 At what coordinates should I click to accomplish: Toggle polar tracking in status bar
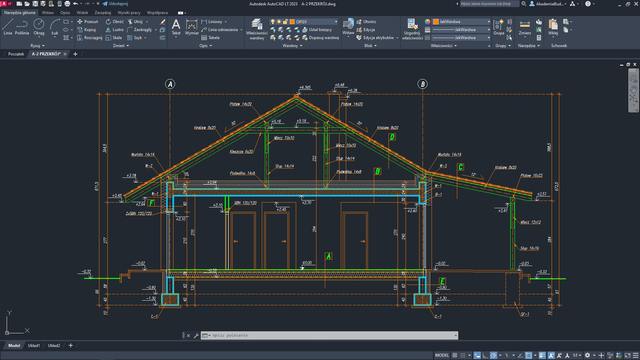493,356
